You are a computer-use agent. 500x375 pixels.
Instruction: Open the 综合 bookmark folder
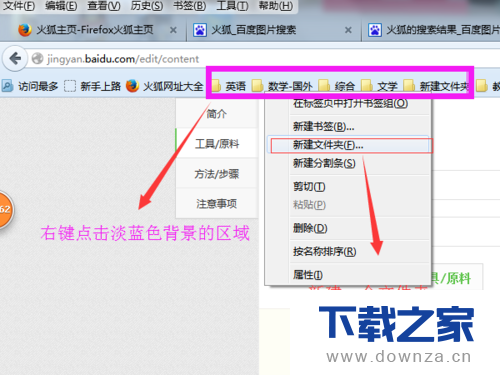[337, 86]
